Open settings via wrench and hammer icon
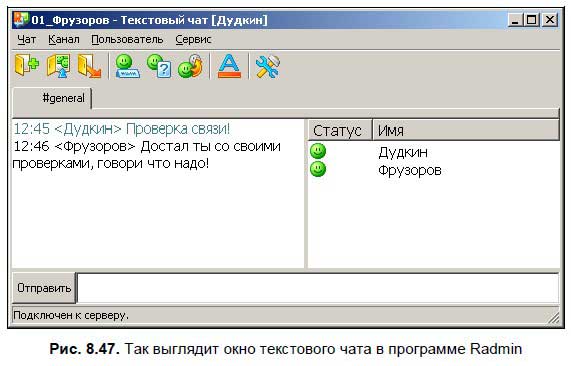 [x=268, y=66]
